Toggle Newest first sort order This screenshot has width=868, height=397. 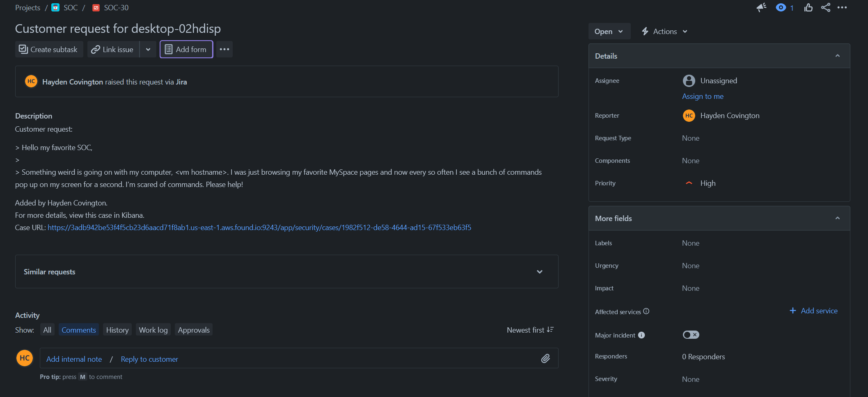(x=530, y=330)
